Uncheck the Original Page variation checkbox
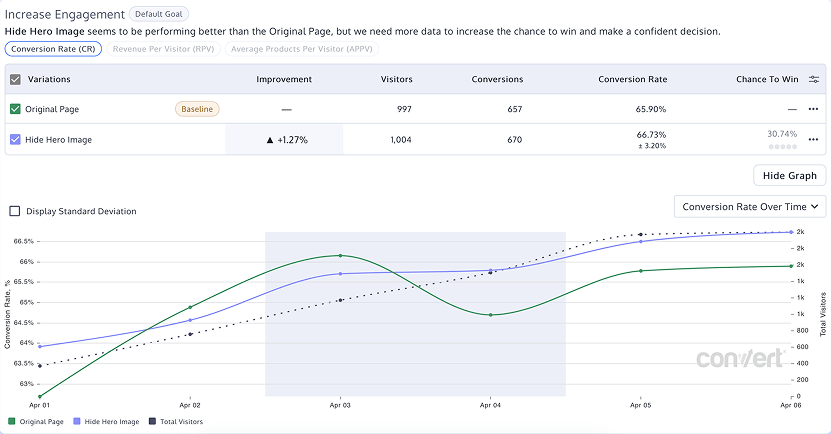 14,109
